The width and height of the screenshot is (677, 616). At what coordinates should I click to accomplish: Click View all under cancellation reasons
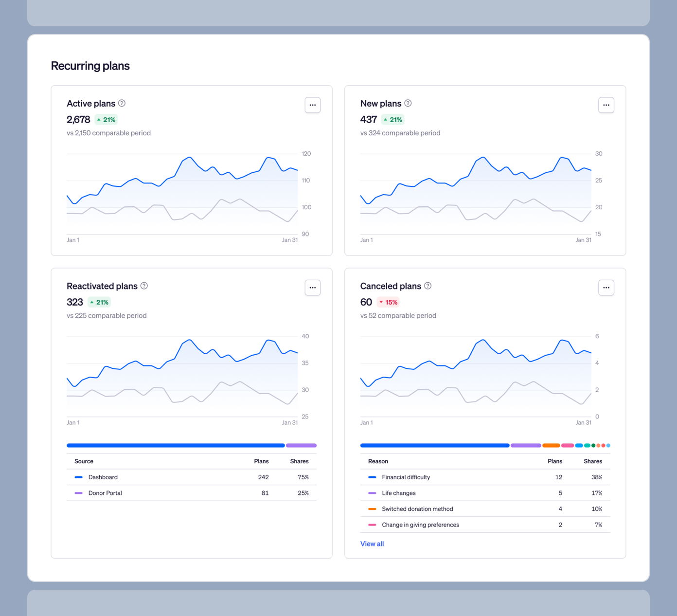tap(372, 544)
